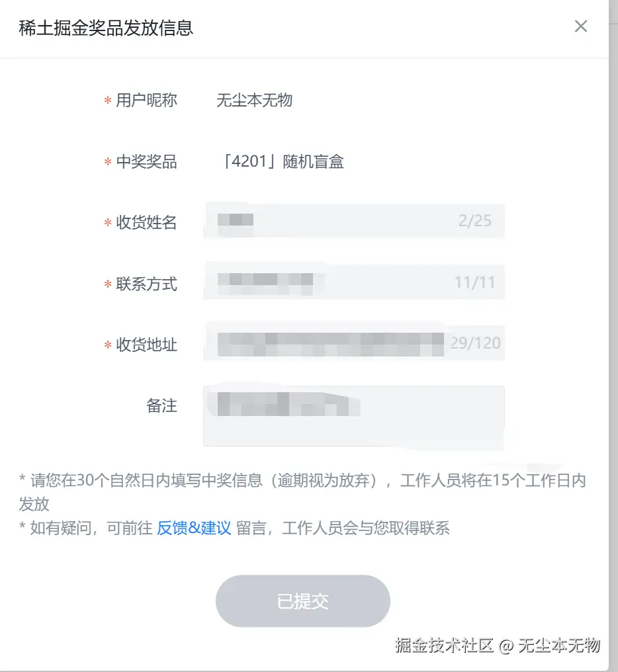Click the red asterisk beside 中奖奖品

(108, 161)
